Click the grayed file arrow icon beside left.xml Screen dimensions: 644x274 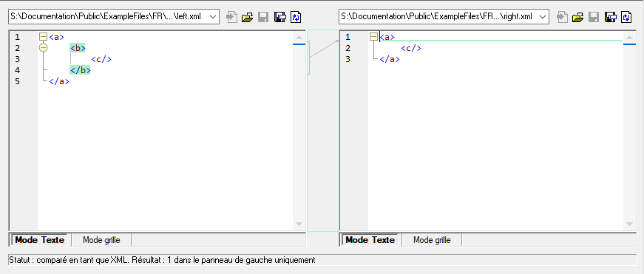pos(232,17)
